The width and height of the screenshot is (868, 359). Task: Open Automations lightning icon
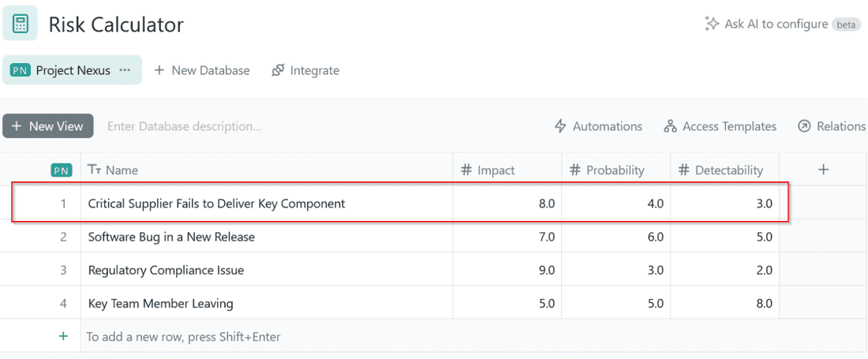(561, 126)
